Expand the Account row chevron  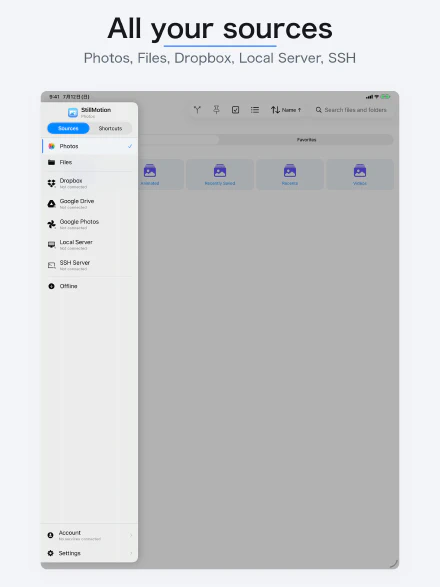(x=131, y=535)
